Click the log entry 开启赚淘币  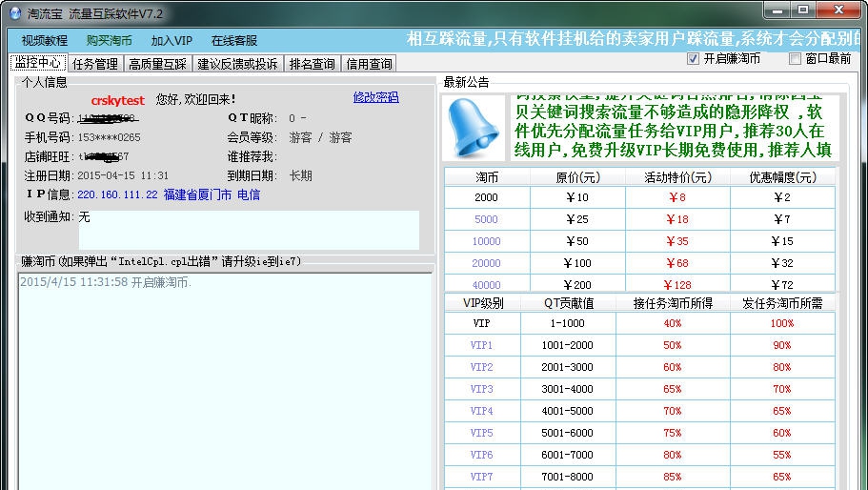coord(105,282)
